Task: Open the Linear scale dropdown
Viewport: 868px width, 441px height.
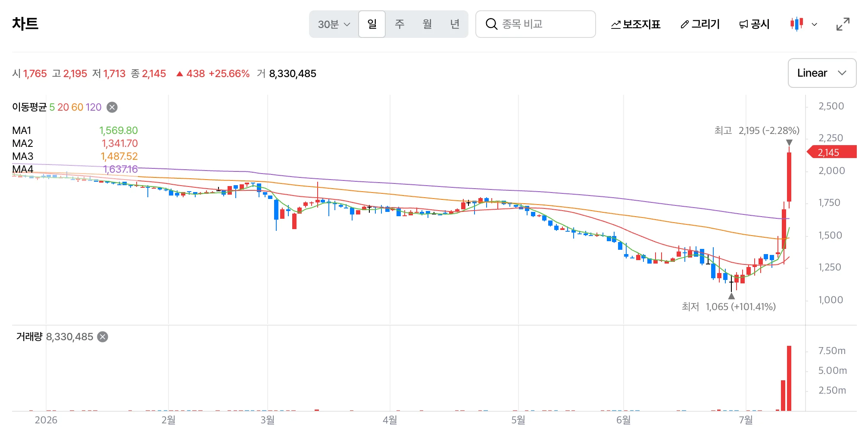Action: point(822,73)
